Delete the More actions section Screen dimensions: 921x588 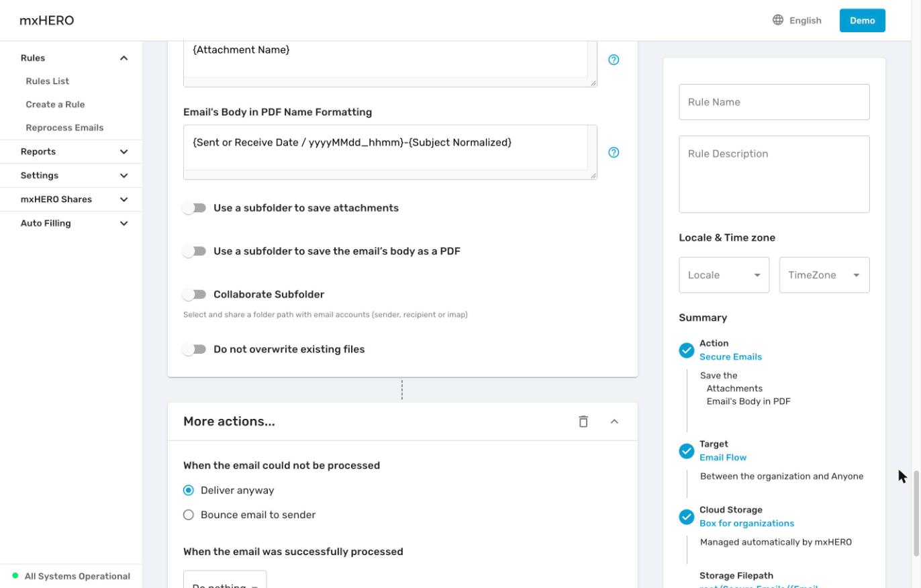583,422
